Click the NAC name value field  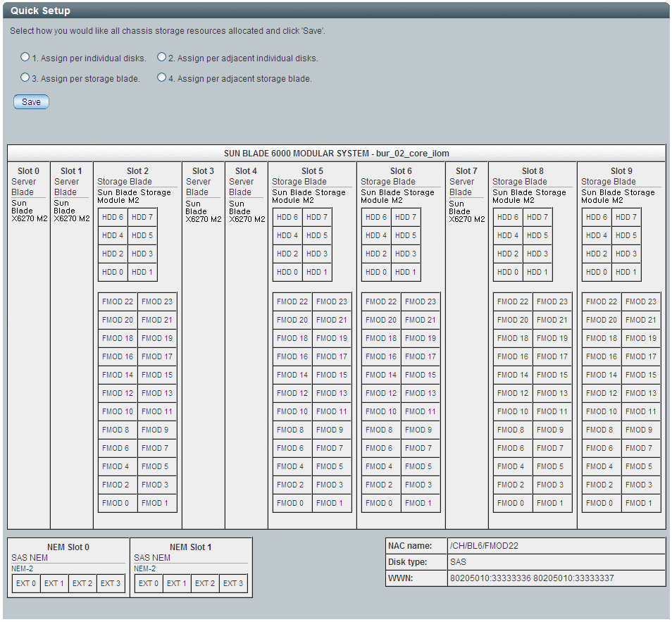pos(556,546)
